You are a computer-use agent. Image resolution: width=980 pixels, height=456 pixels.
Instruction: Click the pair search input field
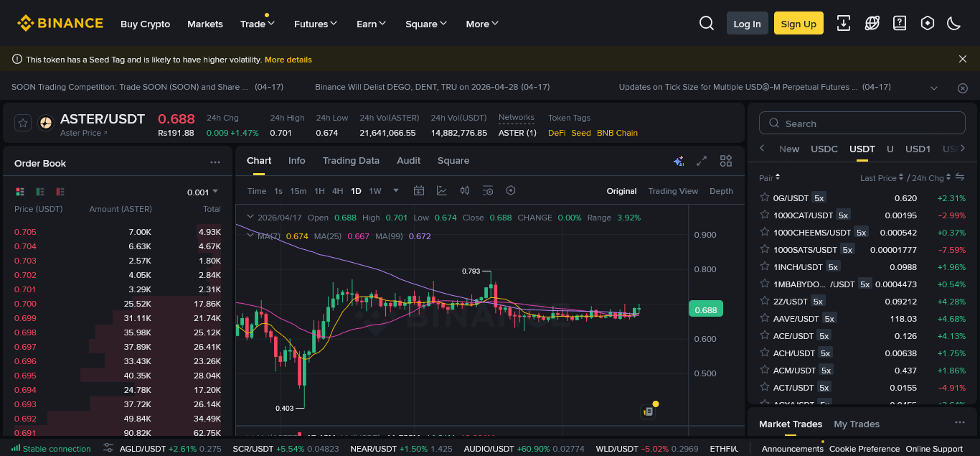point(862,124)
